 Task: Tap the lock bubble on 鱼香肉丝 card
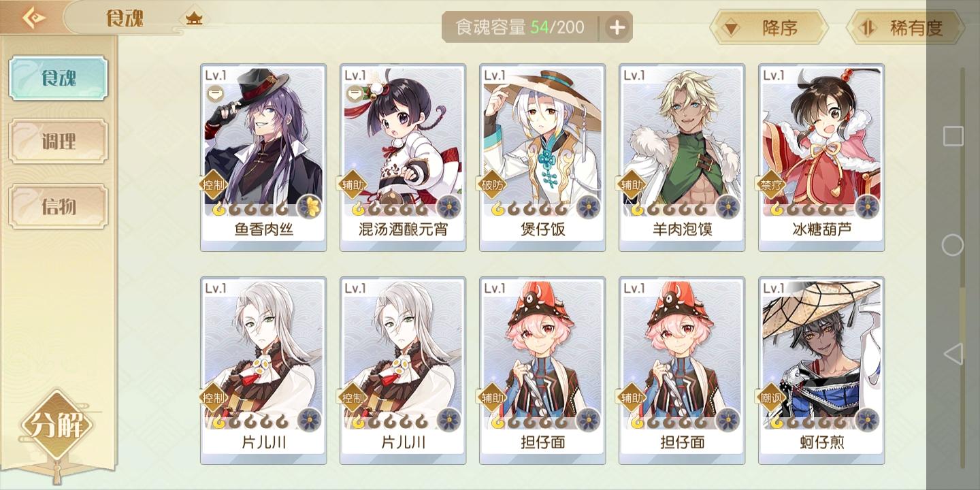(214, 94)
